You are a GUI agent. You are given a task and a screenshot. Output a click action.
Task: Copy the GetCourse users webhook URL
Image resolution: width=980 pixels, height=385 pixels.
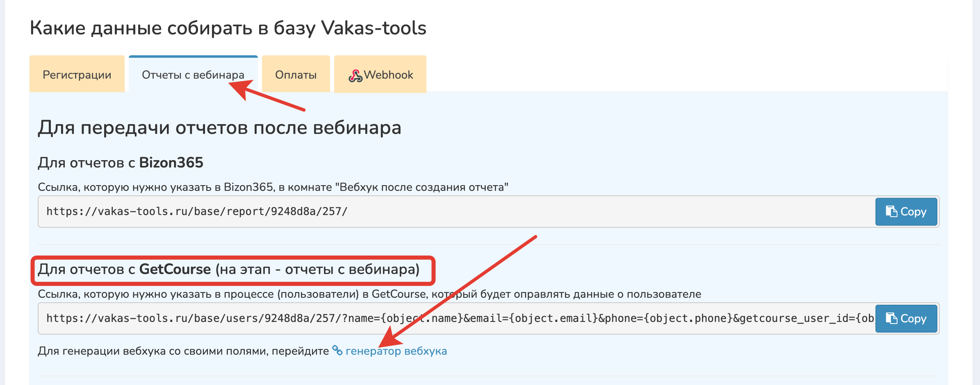click(906, 318)
